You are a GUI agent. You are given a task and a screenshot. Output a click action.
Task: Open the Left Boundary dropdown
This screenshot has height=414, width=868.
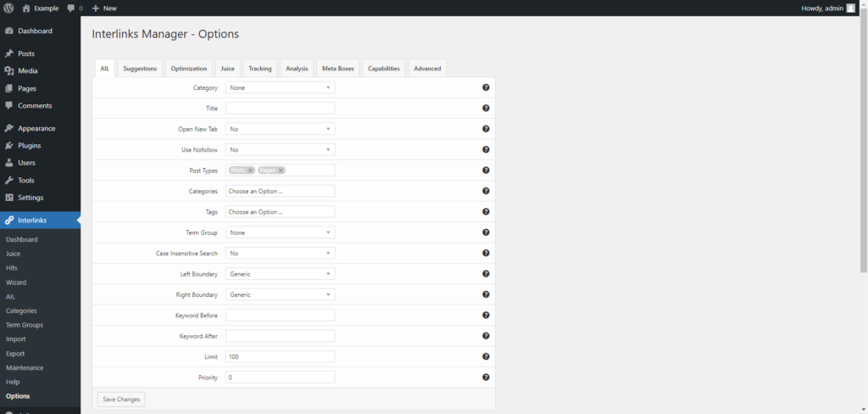click(280, 274)
